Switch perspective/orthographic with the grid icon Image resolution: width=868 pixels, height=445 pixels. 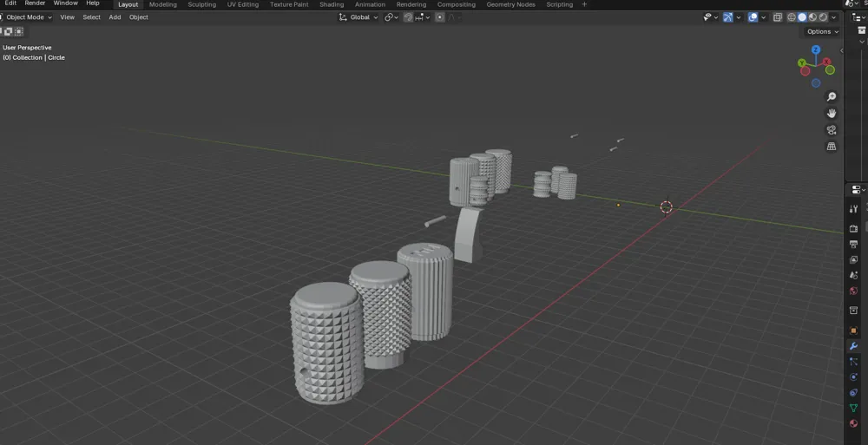tap(832, 147)
